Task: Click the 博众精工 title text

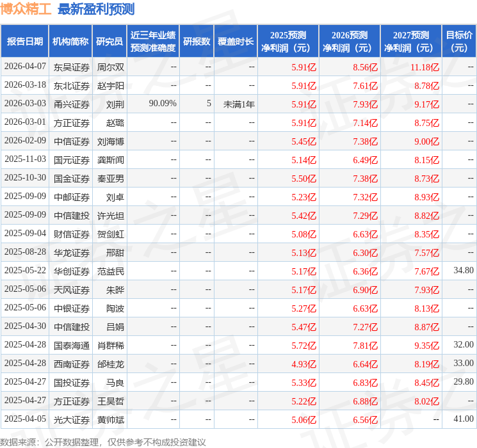Action: 26,9
